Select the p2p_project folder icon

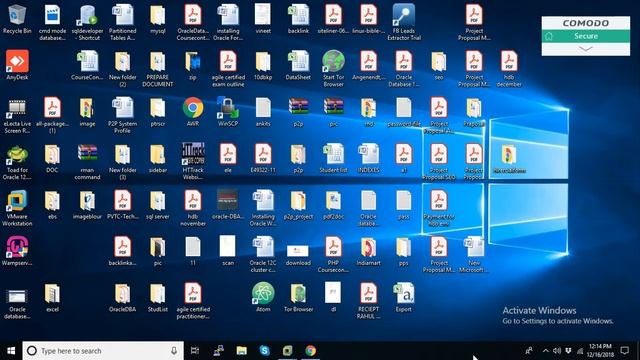click(298, 204)
